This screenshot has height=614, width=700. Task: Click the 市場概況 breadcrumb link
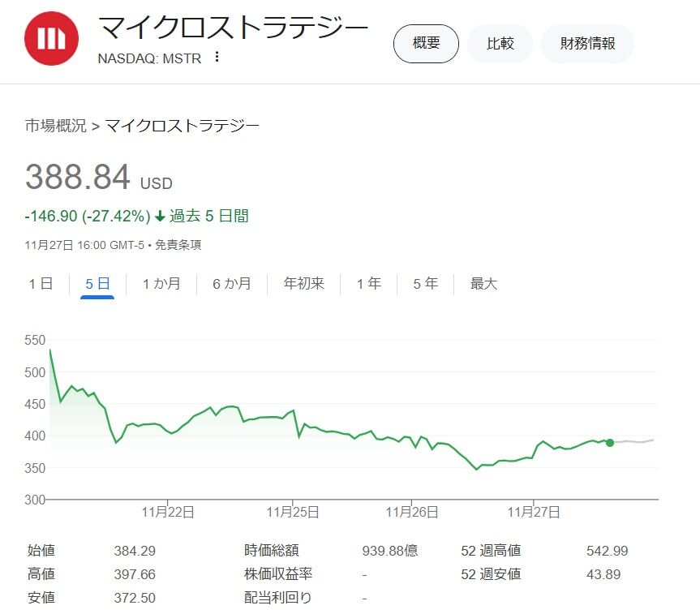[x=55, y=126]
